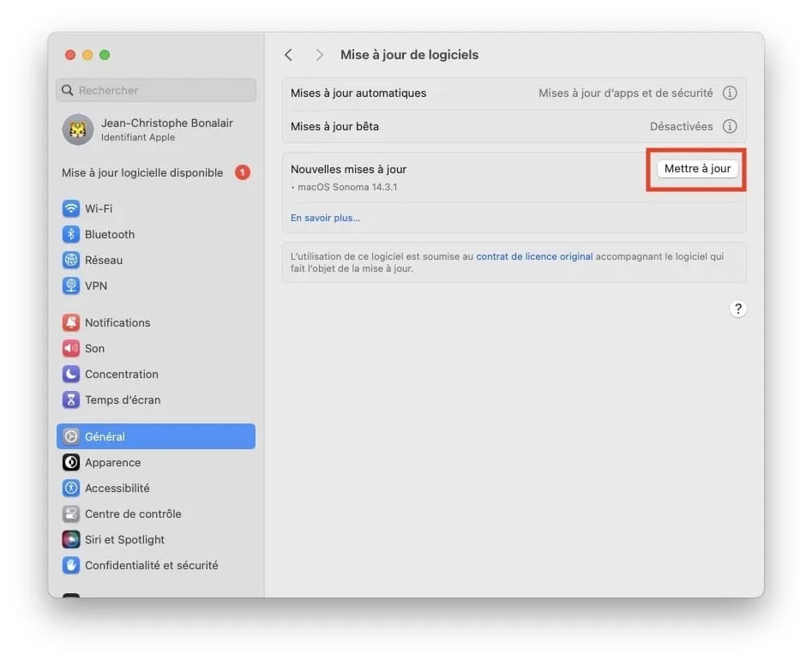Click macOS Sonoma 14.3.1 entry

[346, 188]
